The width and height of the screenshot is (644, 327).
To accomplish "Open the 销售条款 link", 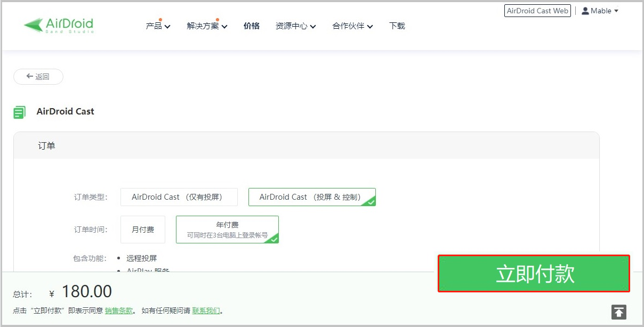I will pyautogui.click(x=119, y=310).
